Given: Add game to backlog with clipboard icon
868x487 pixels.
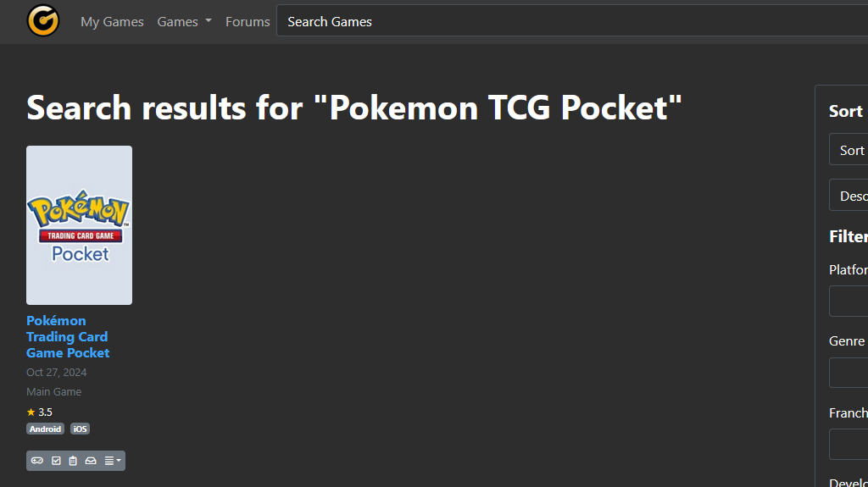Looking at the screenshot, I should pos(73,461).
